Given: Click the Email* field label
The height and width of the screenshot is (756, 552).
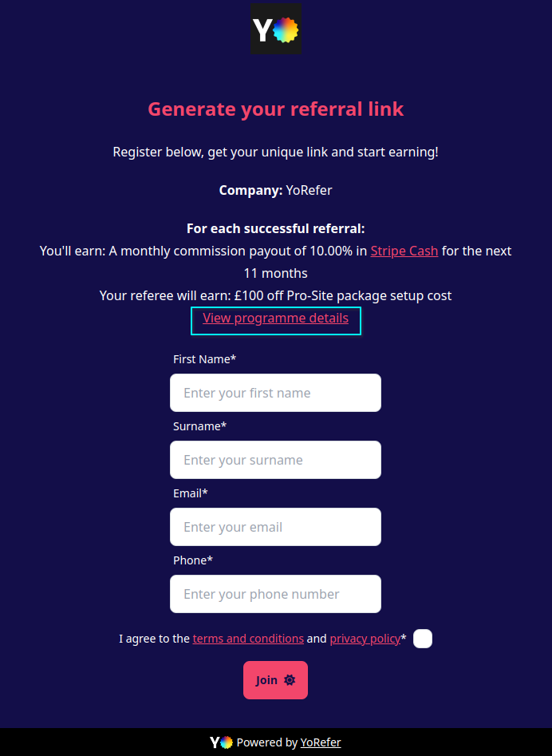Looking at the screenshot, I should click(191, 493).
